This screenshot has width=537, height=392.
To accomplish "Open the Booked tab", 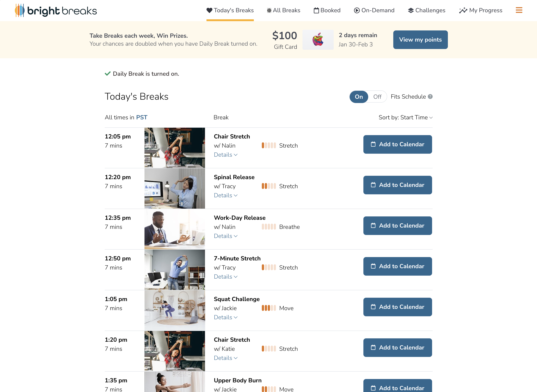I will coord(327,10).
